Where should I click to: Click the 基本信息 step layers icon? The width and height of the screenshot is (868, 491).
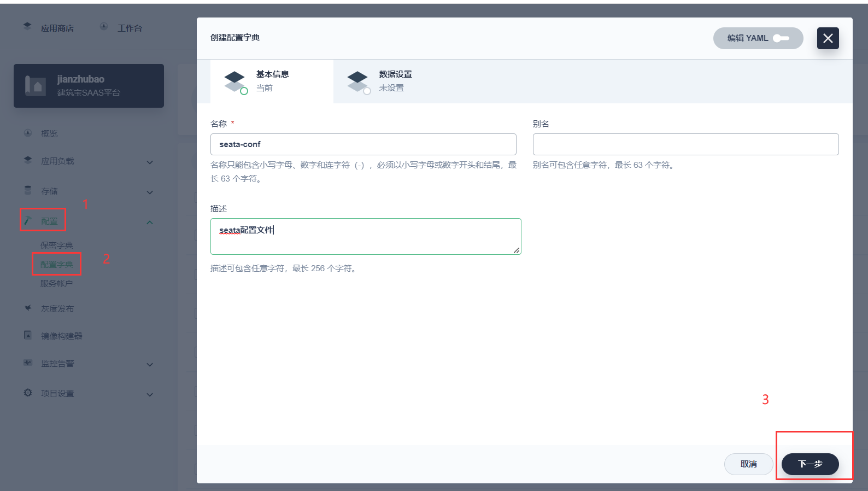point(235,81)
